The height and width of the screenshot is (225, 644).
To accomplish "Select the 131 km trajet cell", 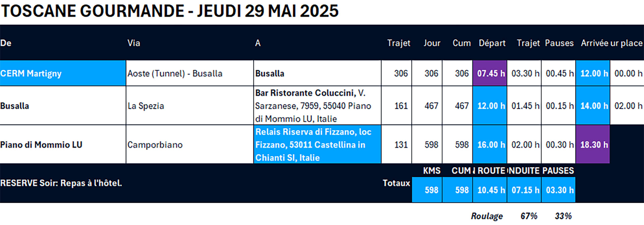I will [x=397, y=145].
